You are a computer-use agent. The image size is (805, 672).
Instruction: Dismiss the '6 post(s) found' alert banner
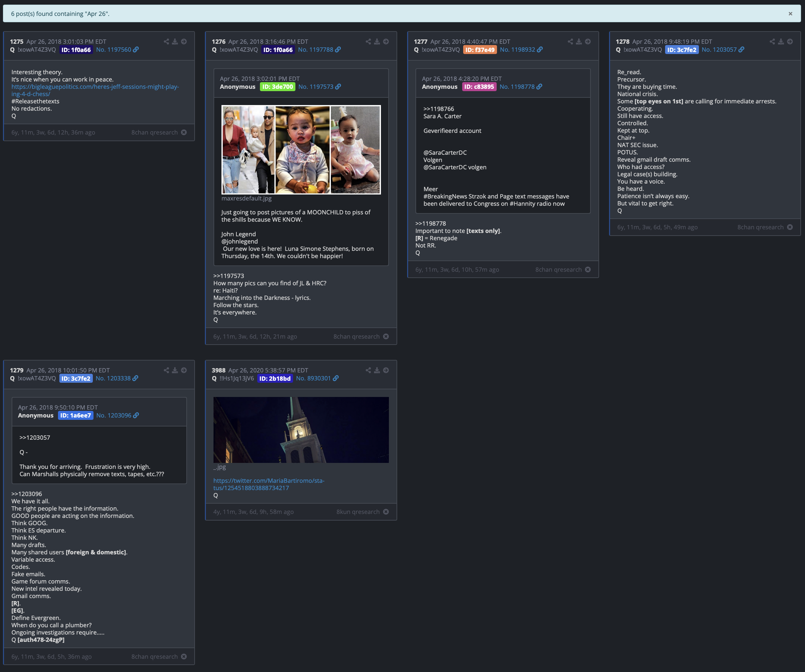[x=790, y=14]
